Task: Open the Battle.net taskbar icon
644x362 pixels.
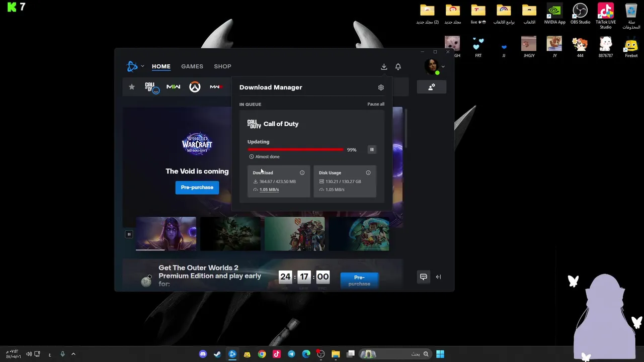Action: click(232, 354)
